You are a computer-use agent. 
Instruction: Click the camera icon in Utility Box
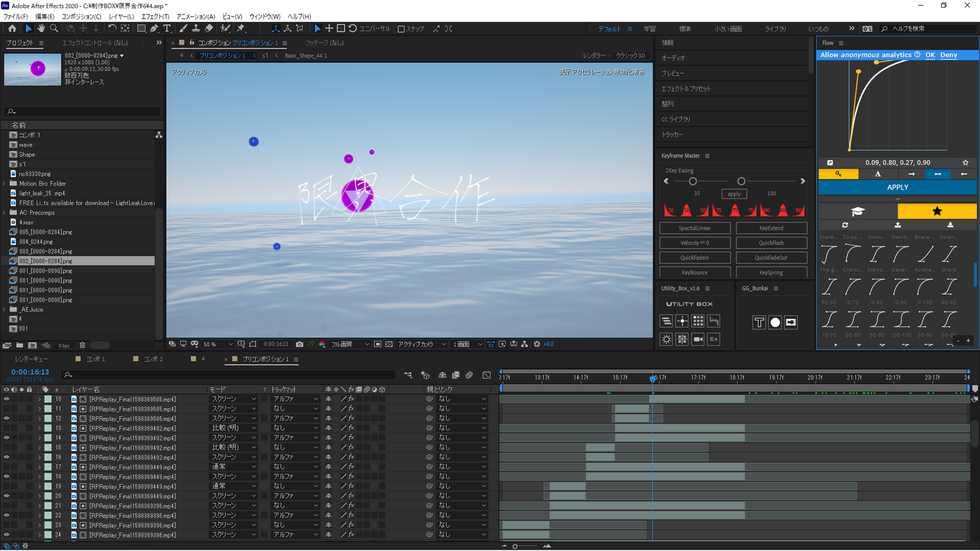(698, 339)
